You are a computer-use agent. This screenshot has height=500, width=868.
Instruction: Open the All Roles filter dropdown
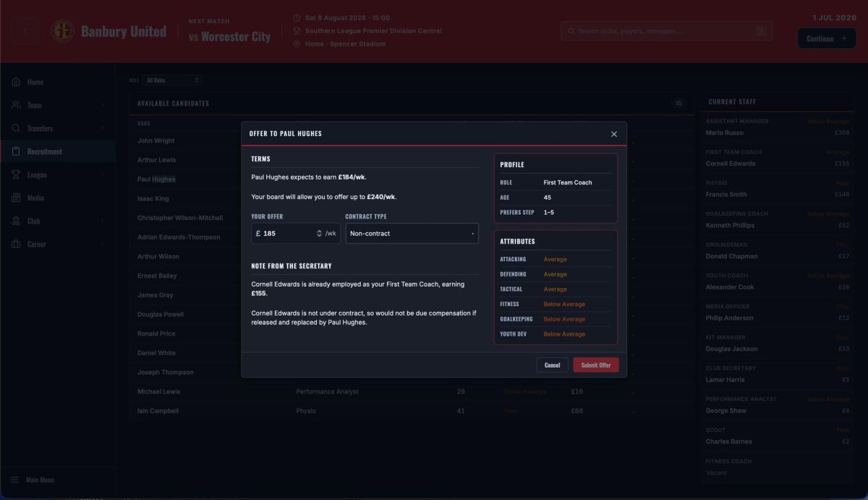(171, 80)
